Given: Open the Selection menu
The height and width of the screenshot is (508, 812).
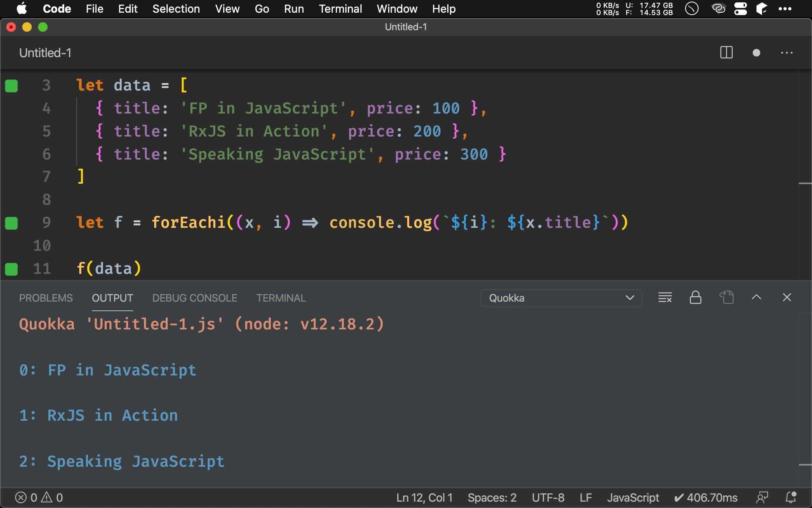Looking at the screenshot, I should point(176,9).
